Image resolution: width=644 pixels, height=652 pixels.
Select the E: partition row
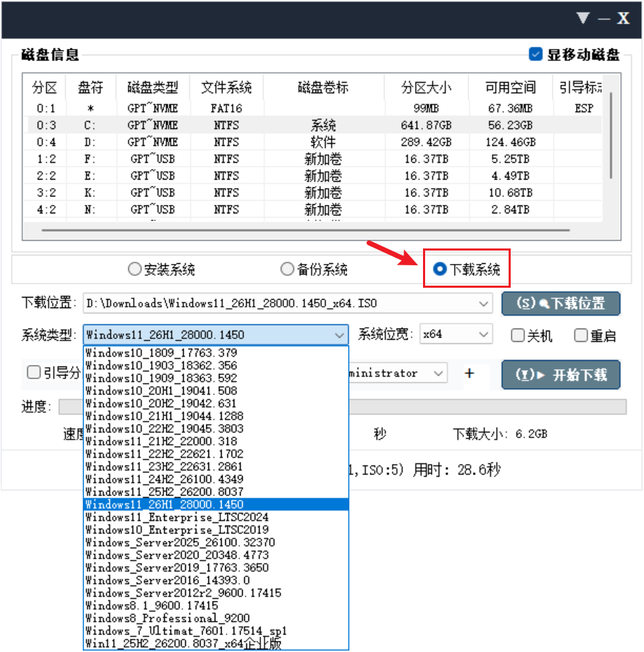tap(313, 176)
